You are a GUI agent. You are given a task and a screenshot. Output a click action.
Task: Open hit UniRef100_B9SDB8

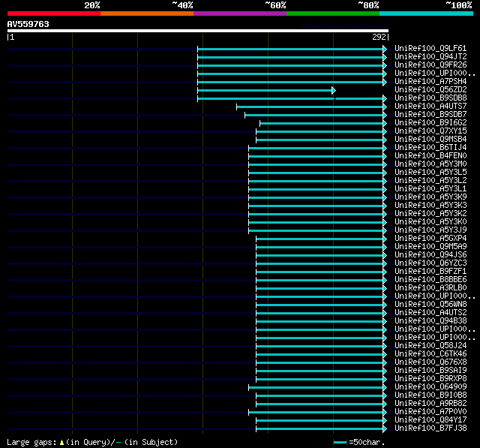[x=430, y=98]
